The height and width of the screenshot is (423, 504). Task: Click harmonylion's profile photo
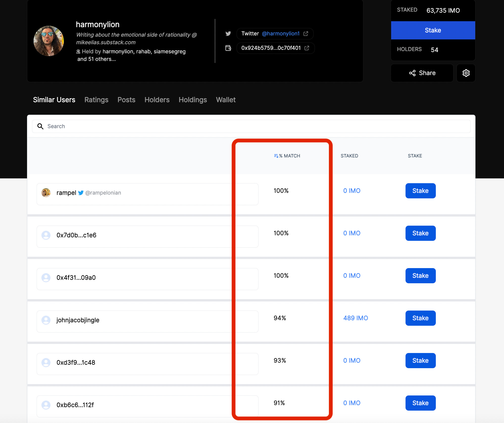[x=49, y=41]
